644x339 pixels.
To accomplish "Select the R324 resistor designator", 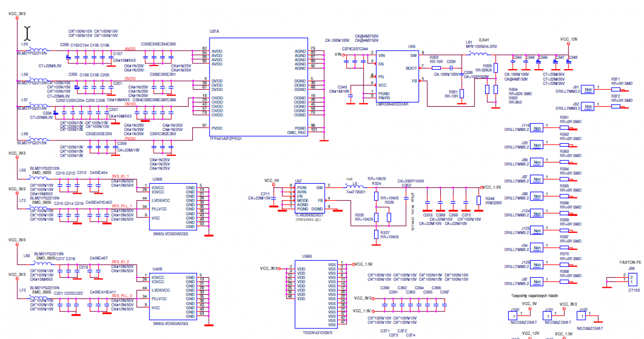I will click(377, 183).
